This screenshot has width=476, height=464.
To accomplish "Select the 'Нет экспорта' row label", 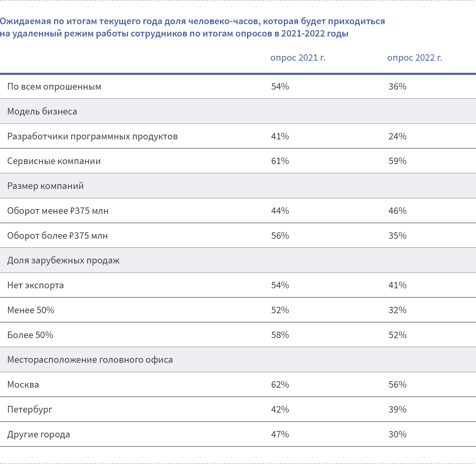I will click(x=36, y=285).
